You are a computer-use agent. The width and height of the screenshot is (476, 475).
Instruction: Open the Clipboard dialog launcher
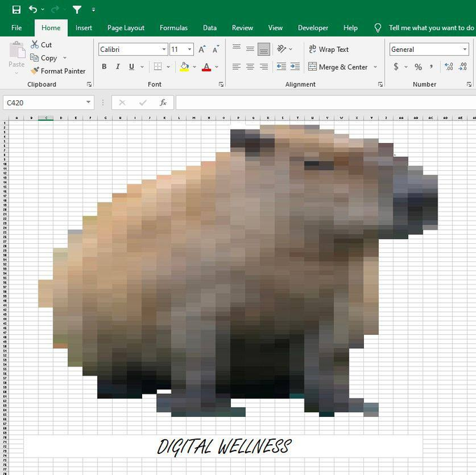[89, 84]
